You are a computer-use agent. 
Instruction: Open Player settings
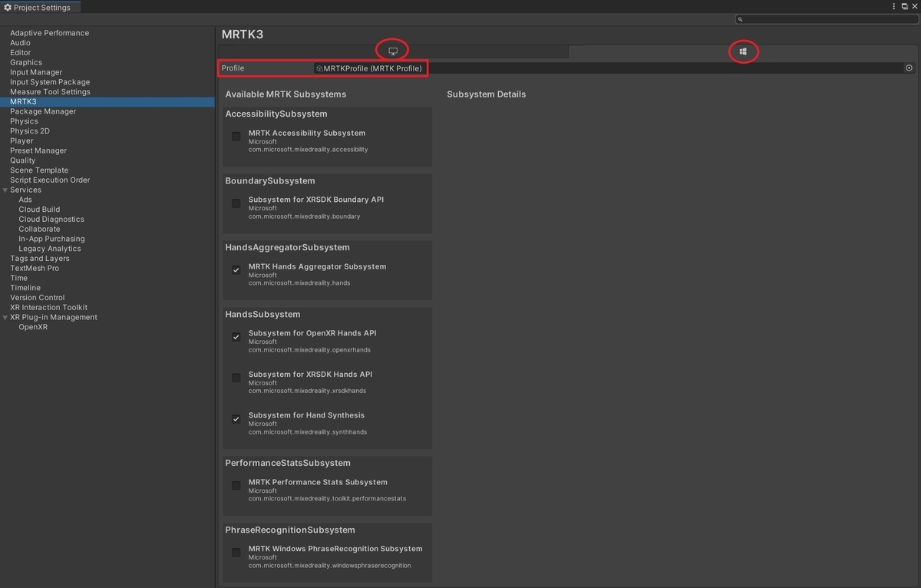coord(21,141)
